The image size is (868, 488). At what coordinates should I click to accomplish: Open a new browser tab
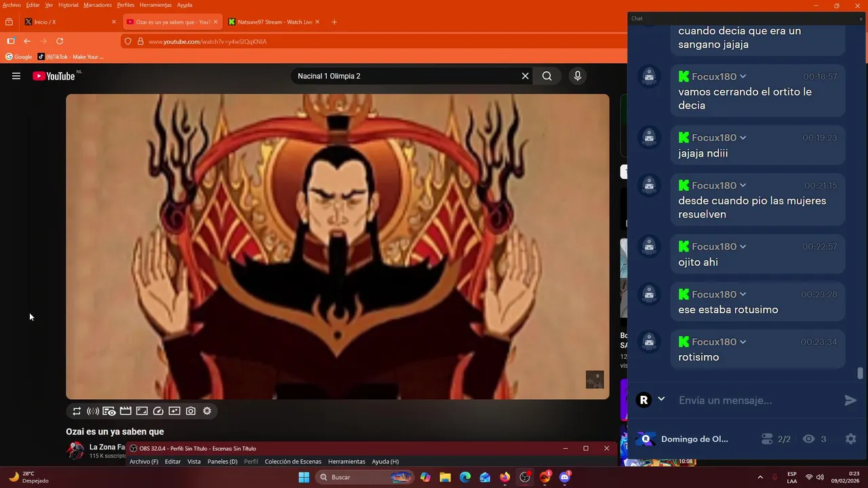[x=334, y=22]
